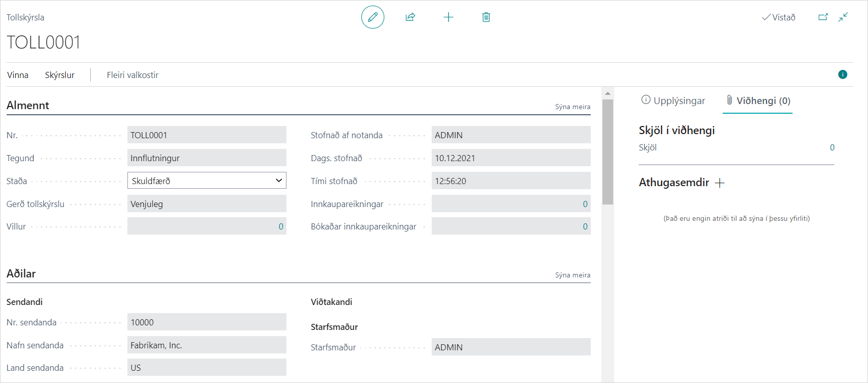Click the Villur count value
Image resolution: width=868 pixels, height=383 pixels.
click(281, 226)
